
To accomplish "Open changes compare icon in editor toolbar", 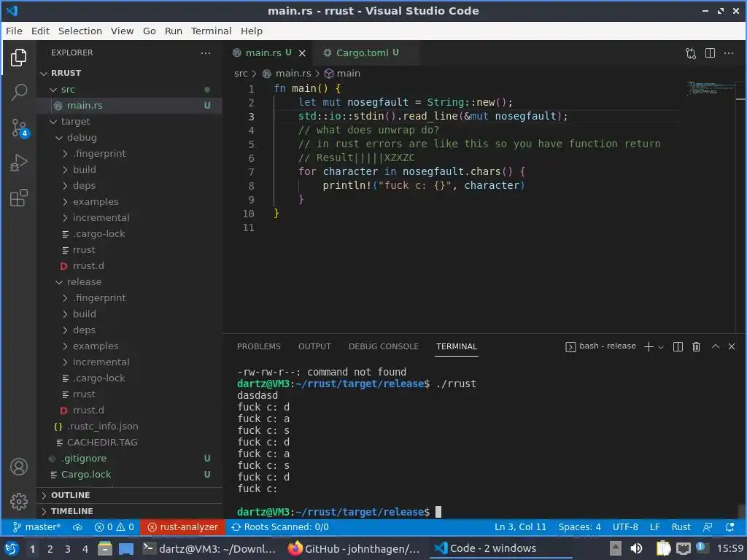I will click(x=691, y=52).
